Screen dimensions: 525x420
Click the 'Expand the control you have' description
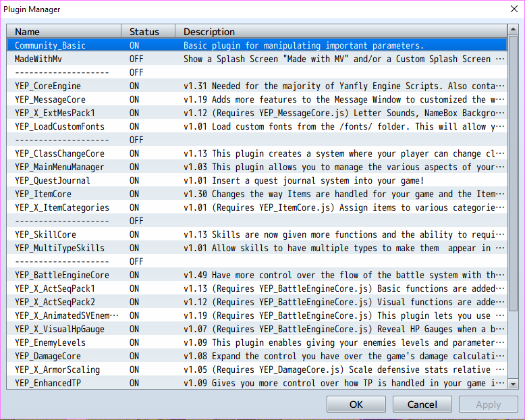344,356
